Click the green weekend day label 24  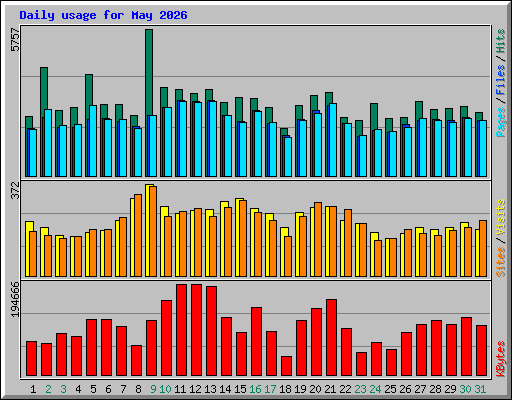375,389
